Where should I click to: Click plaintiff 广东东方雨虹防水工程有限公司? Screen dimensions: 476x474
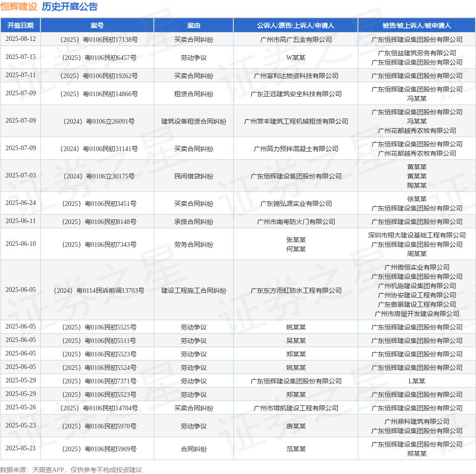[x=296, y=290]
